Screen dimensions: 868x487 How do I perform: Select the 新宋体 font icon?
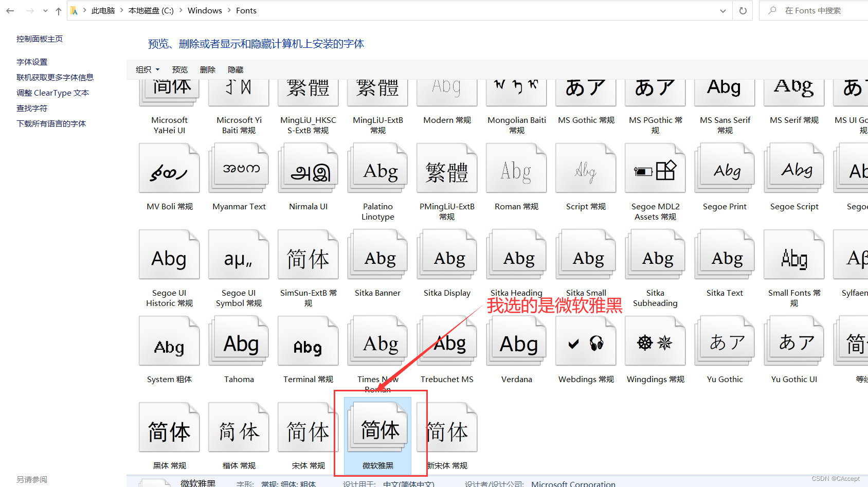[x=447, y=427]
